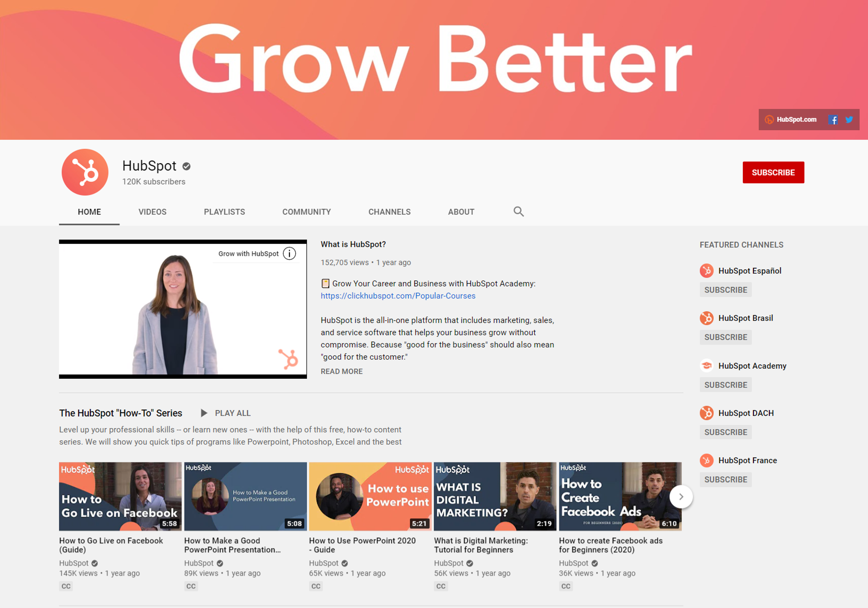Image resolution: width=868 pixels, height=608 pixels.
Task: Open the Twitter bird icon in banner
Action: pos(849,119)
